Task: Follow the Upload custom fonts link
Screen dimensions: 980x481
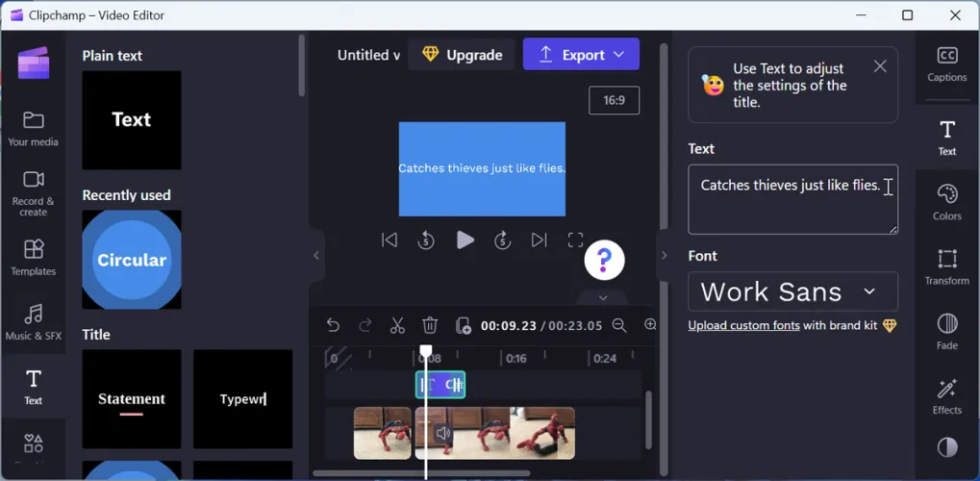Action: click(743, 325)
